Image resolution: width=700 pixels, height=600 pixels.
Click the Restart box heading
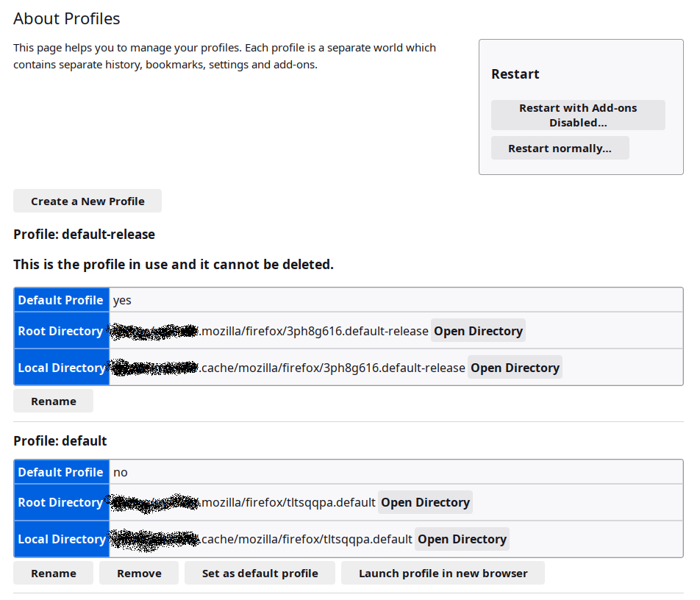[x=515, y=74]
